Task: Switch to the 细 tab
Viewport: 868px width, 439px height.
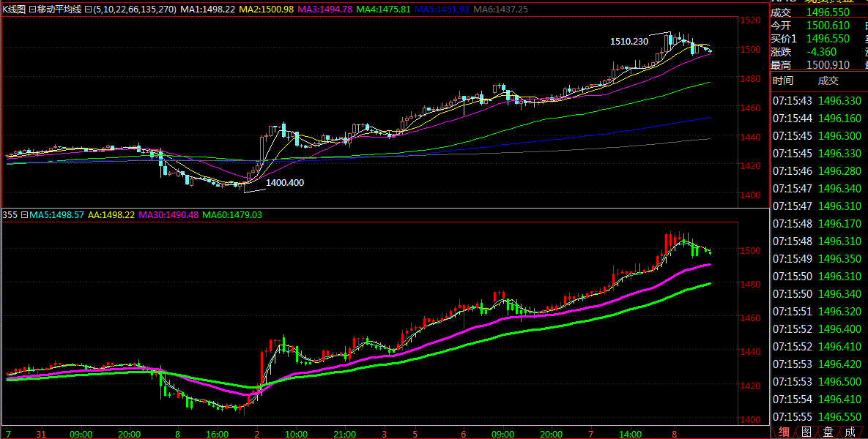Action: (784, 432)
